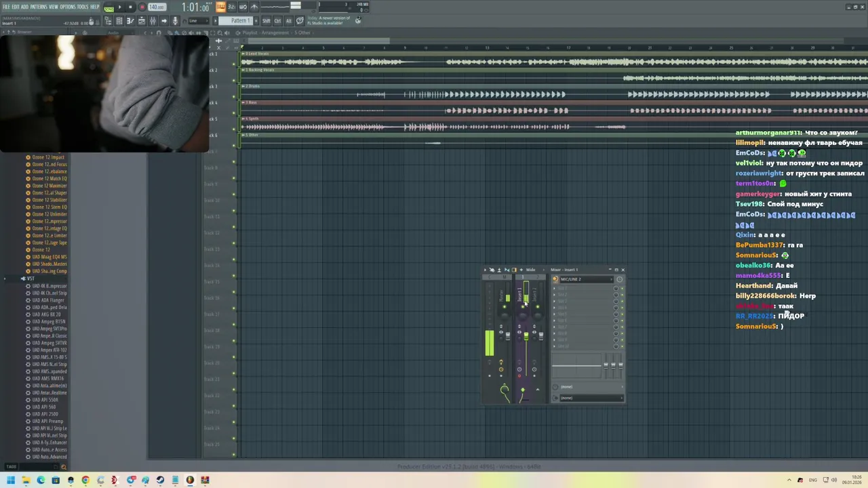The width and height of the screenshot is (868, 488).
Task: Click the Alt modifier button
Action: (289, 21)
